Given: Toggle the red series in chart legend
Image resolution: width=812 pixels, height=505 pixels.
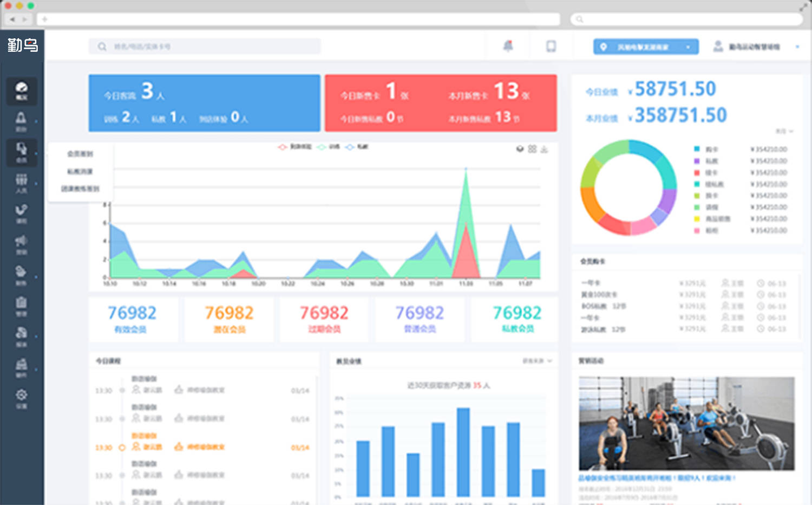Looking at the screenshot, I should [295, 147].
